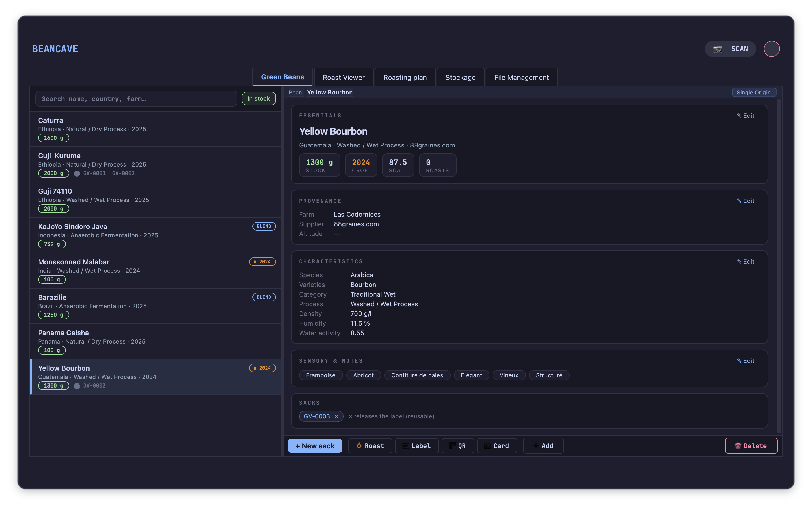Click the New sack button
Image resolution: width=812 pixels, height=509 pixels.
point(315,445)
